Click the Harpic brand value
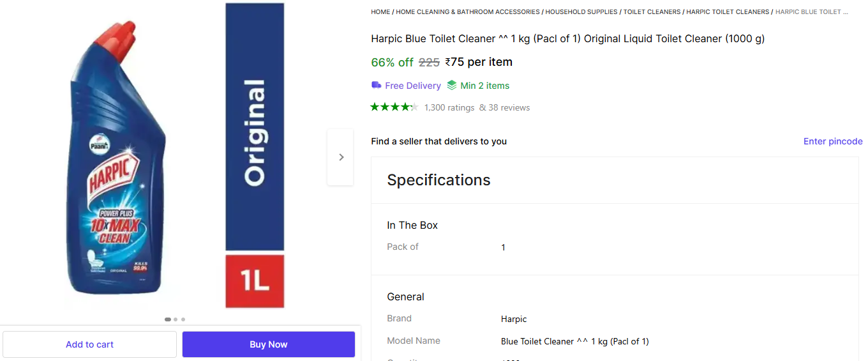The height and width of the screenshot is (361, 868). 514,319
